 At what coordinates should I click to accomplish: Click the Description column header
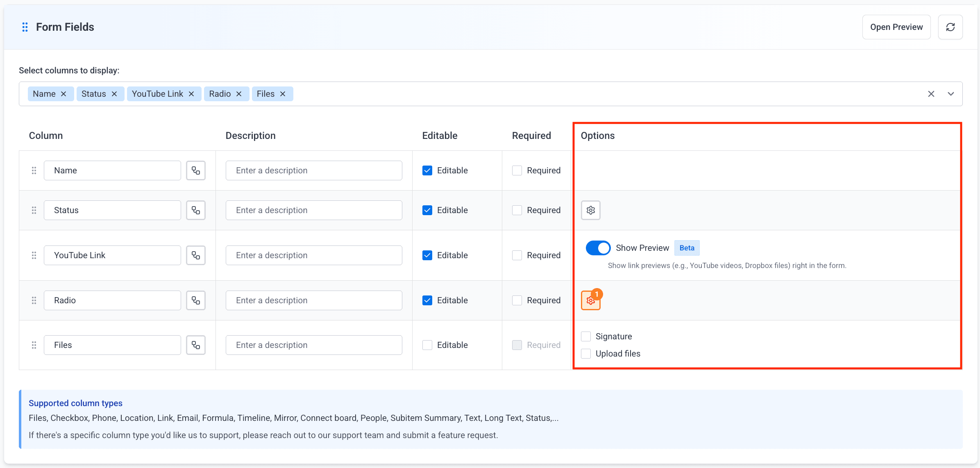tap(251, 136)
